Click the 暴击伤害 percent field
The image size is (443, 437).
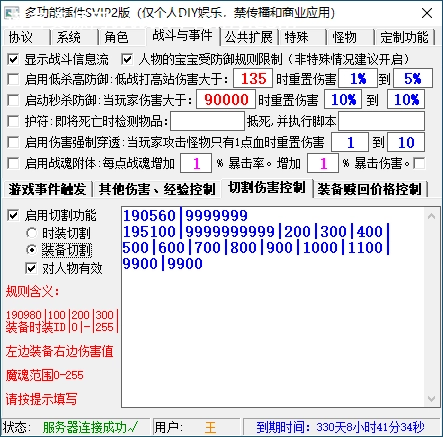coord(323,163)
